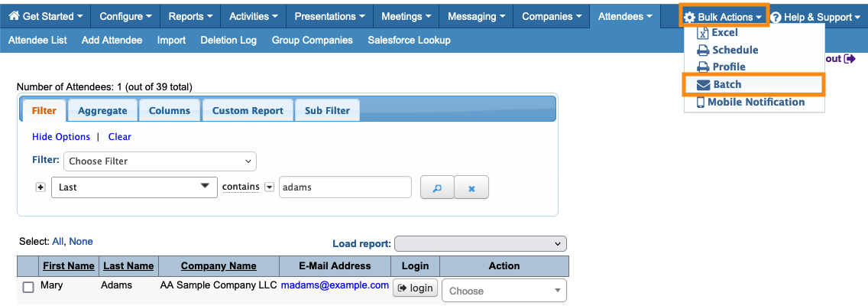Click the plus icon to add filter row

tap(40, 187)
